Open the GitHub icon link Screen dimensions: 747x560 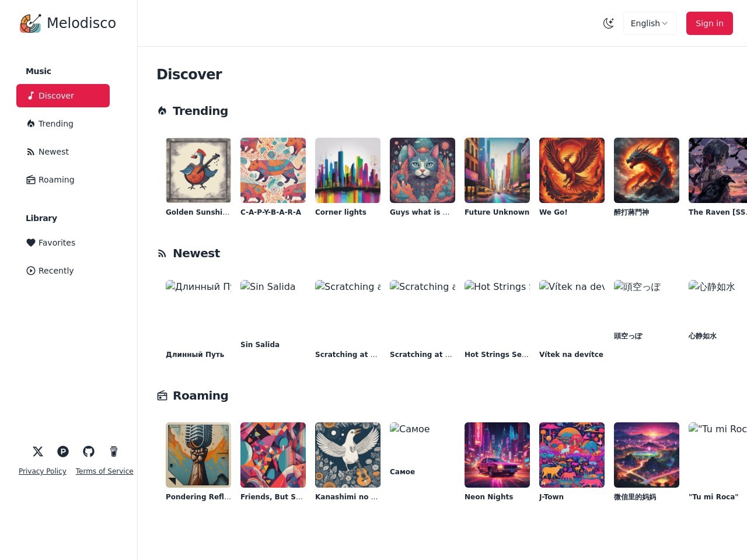[x=89, y=452]
